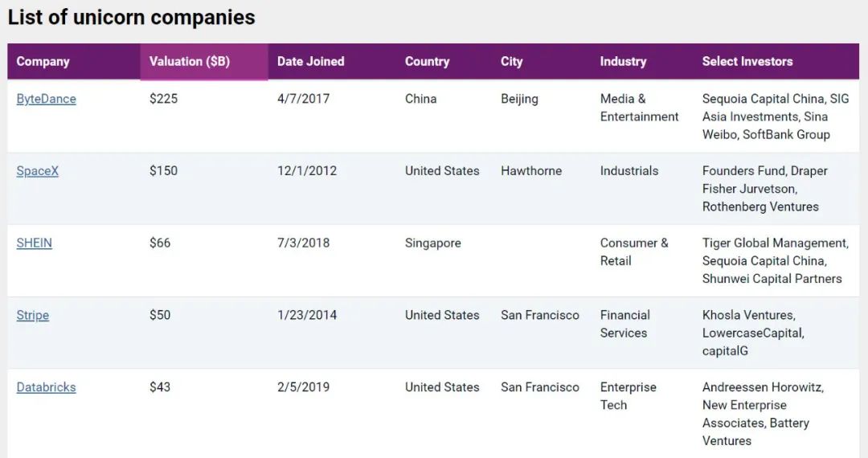Sort by the Company column header

[x=74, y=61]
